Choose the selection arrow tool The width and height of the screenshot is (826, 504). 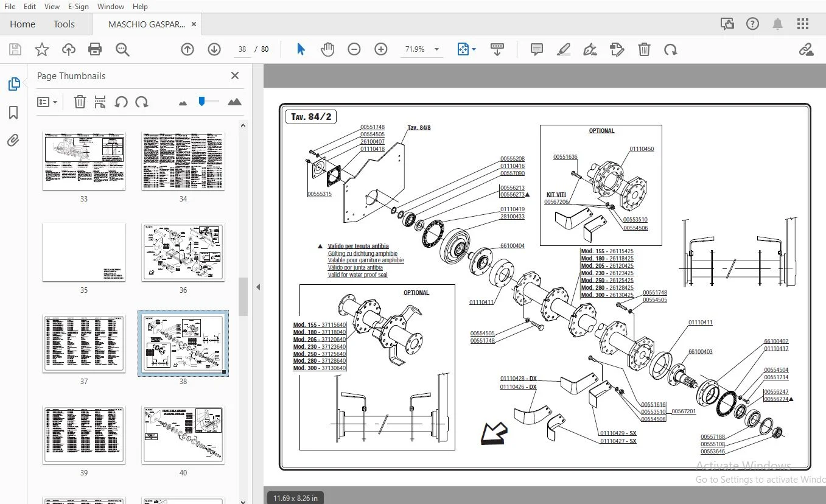click(x=301, y=49)
